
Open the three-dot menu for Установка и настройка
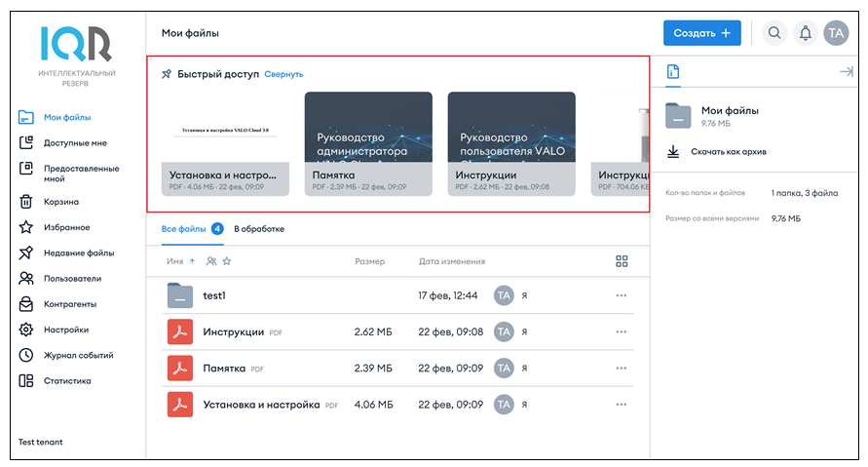click(622, 405)
